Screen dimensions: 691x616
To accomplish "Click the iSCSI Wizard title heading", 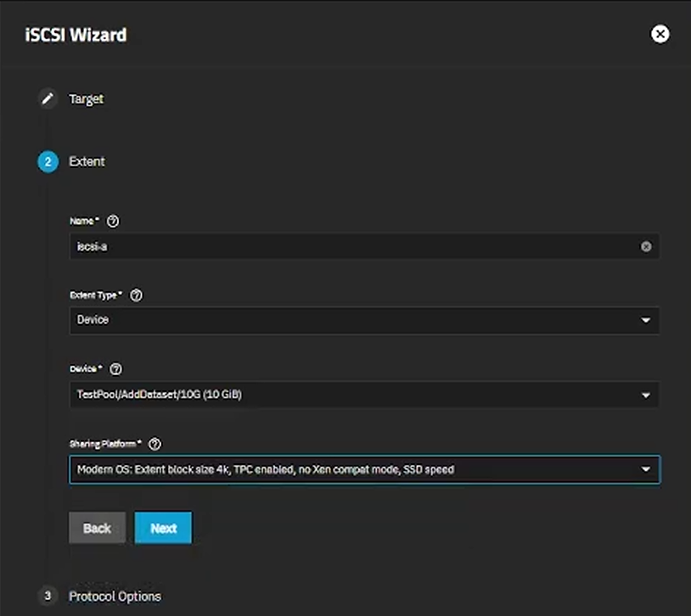I will [76, 35].
